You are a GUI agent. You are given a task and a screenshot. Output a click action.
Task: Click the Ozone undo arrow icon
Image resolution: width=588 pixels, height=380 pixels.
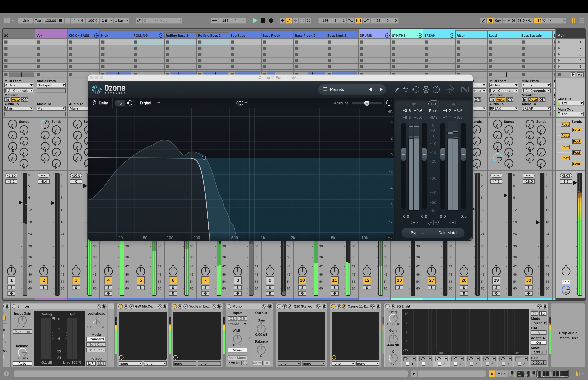tap(405, 89)
